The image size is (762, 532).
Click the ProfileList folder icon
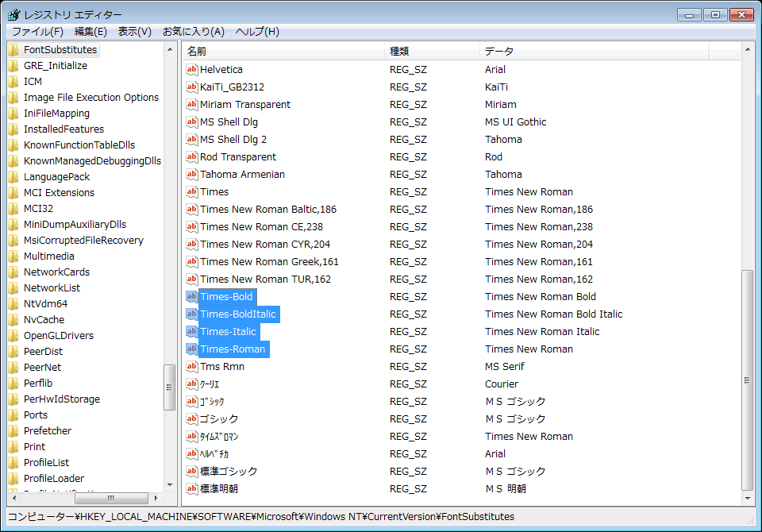pyautogui.click(x=13, y=463)
